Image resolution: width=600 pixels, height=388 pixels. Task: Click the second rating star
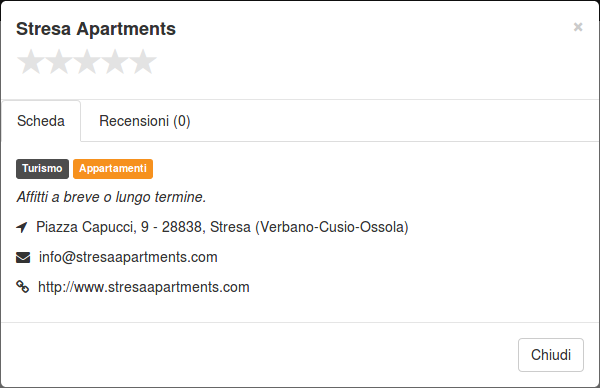59,62
